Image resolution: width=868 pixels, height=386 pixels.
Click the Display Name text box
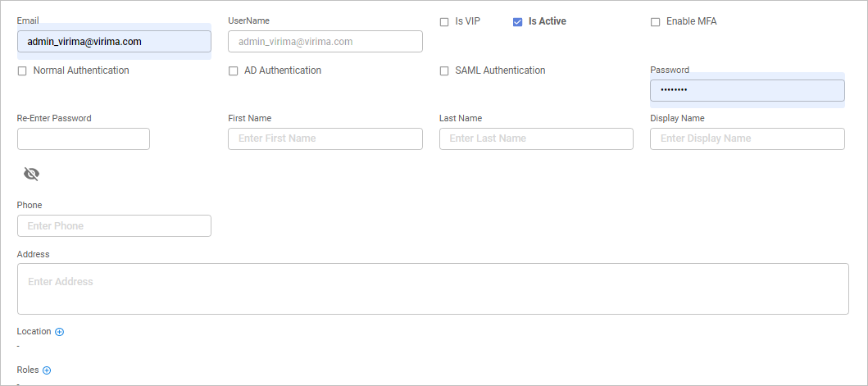(747, 139)
